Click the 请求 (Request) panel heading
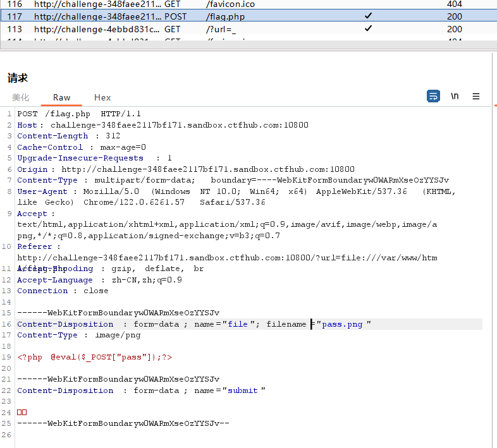 click(x=18, y=78)
